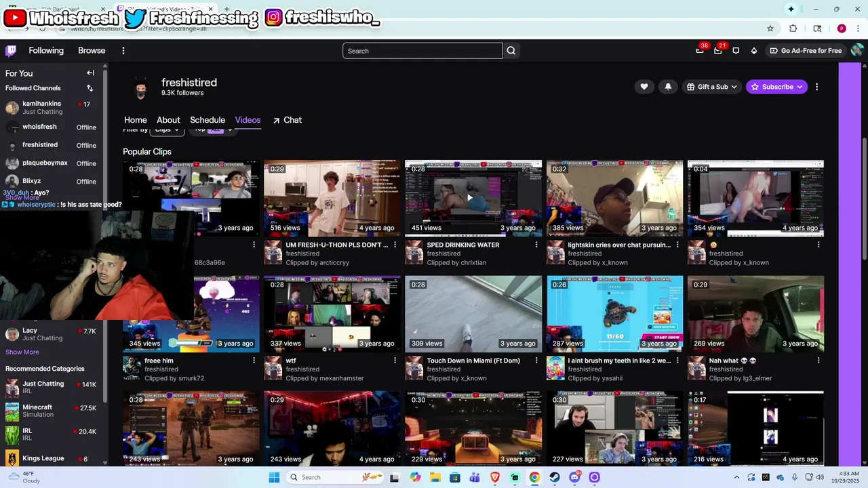The width and height of the screenshot is (868, 488).
Task: Open the whoisfresh followed channel
Action: [x=53, y=127]
